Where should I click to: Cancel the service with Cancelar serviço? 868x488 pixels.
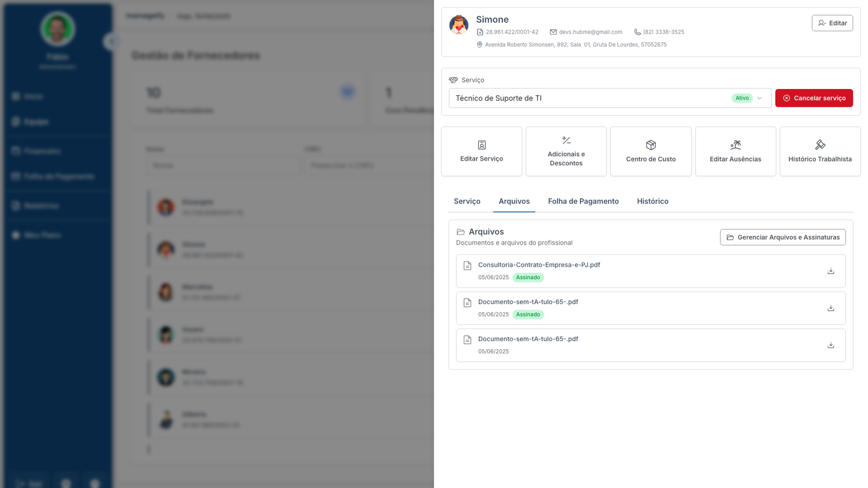[814, 98]
